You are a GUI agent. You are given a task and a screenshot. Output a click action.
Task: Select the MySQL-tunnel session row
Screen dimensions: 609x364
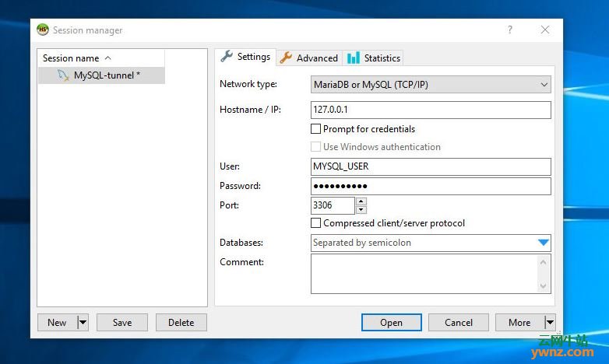[x=101, y=75]
